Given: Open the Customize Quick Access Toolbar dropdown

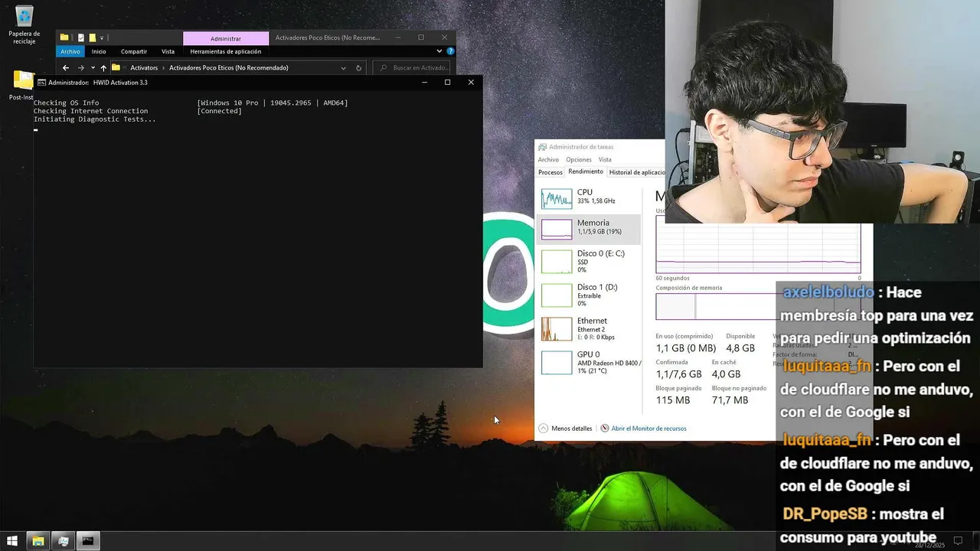Looking at the screenshot, I should click(x=102, y=37).
